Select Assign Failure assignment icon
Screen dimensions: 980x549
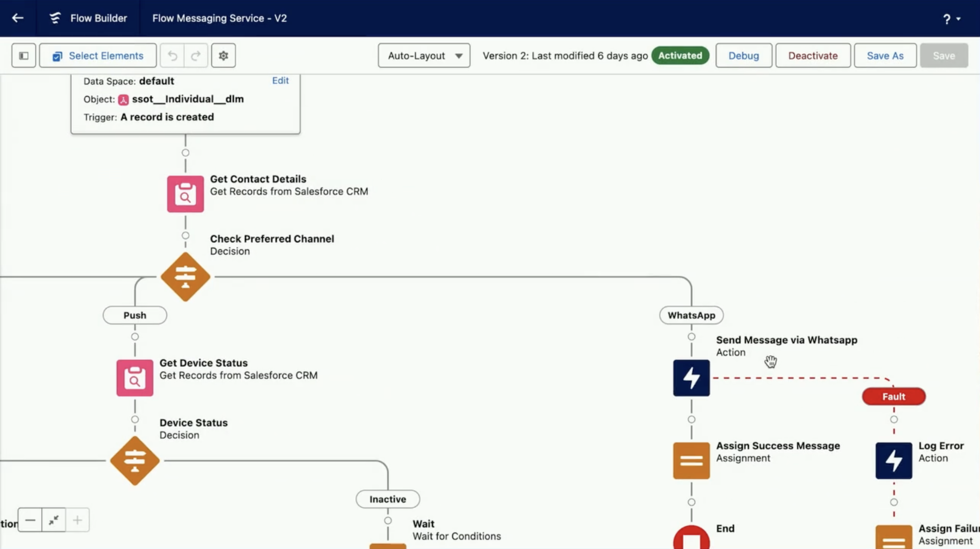894,537
